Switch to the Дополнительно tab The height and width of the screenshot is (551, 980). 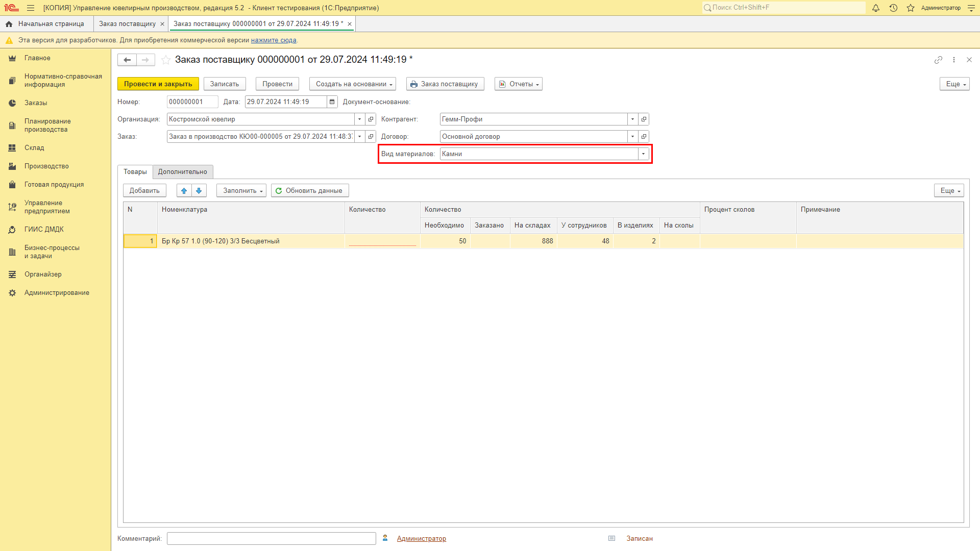click(x=183, y=172)
